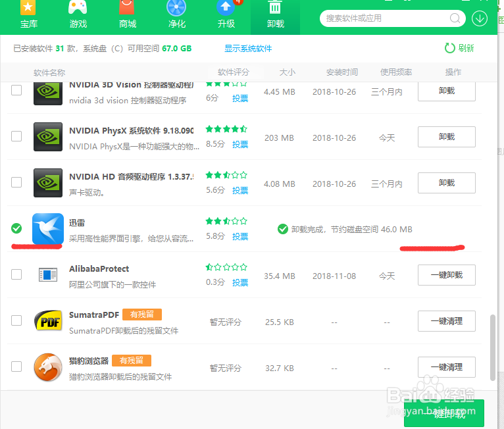
Task: Sort by 软件名称 column header
Action: coord(49,72)
